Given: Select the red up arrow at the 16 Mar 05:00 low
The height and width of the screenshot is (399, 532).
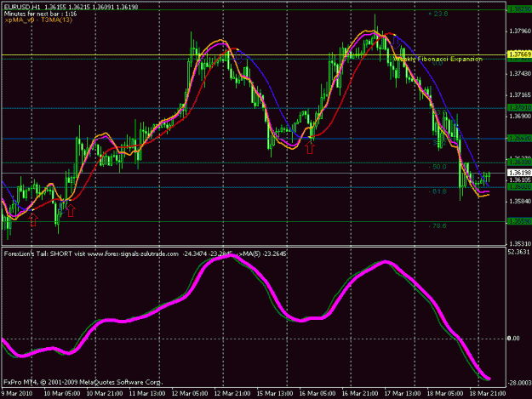Looking at the screenshot, I should pos(310,147).
